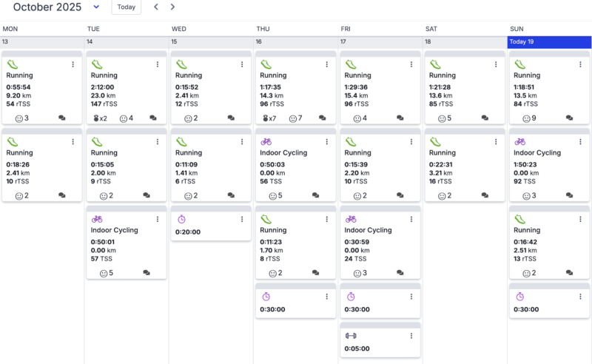Click the Today button
Viewport: 592px width, 364px height.
click(127, 7)
